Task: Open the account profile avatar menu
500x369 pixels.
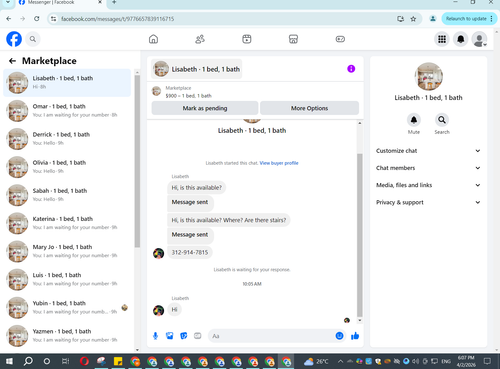Action: pyautogui.click(x=479, y=39)
